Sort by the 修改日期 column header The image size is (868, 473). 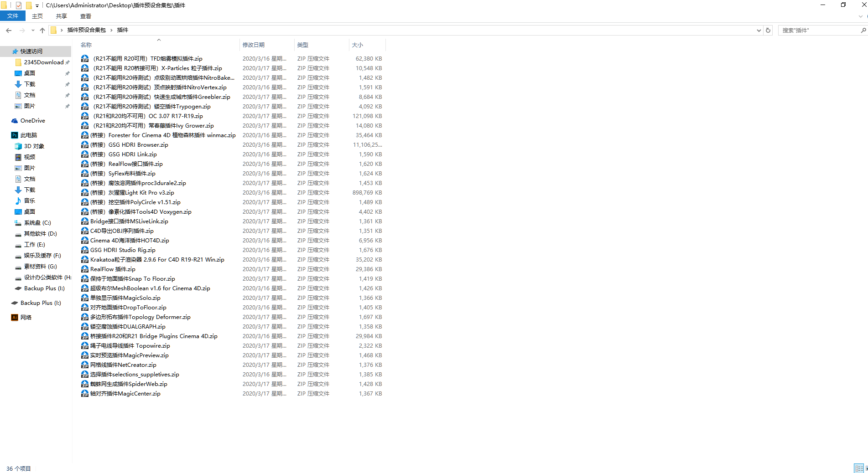click(x=254, y=45)
